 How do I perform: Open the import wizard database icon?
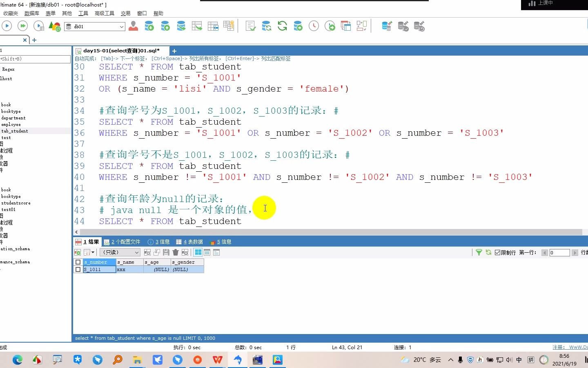pos(149,26)
